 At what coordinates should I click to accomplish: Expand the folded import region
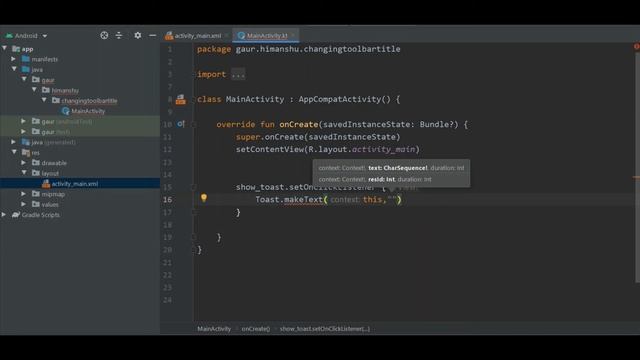[x=238, y=74]
